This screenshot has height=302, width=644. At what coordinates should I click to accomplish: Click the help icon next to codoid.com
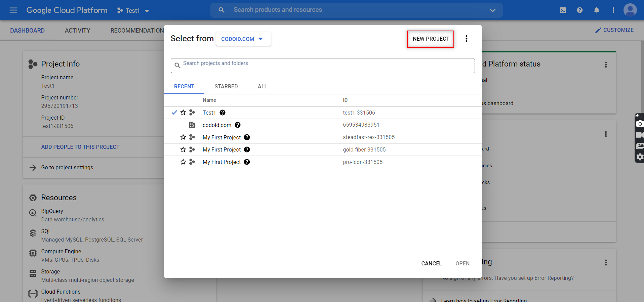pyautogui.click(x=238, y=125)
